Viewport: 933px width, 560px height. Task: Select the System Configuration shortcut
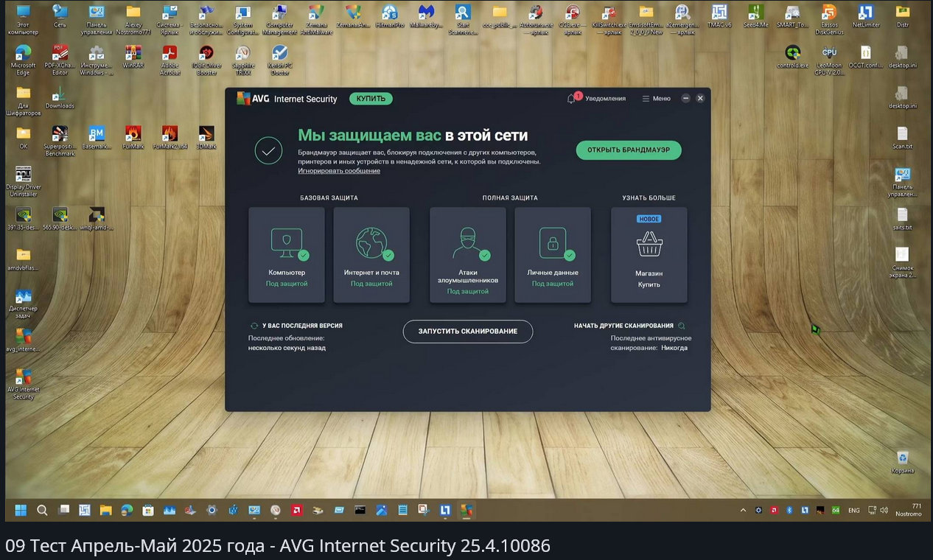[242, 20]
